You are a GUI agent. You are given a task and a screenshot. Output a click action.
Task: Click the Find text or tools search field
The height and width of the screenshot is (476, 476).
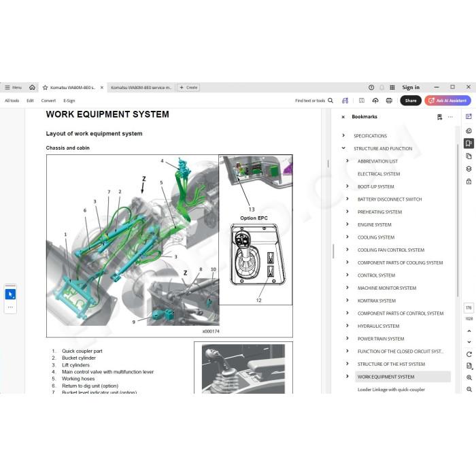pyautogui.click(x=314, y=101)
